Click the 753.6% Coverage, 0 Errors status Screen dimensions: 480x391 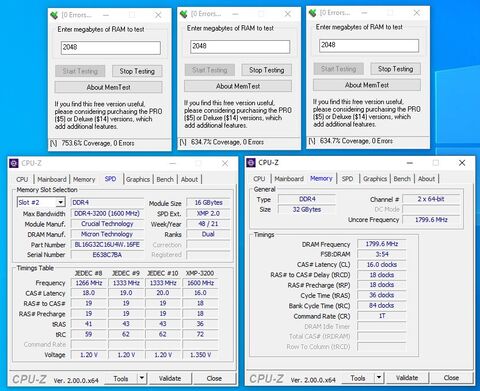tap(98, 143)
